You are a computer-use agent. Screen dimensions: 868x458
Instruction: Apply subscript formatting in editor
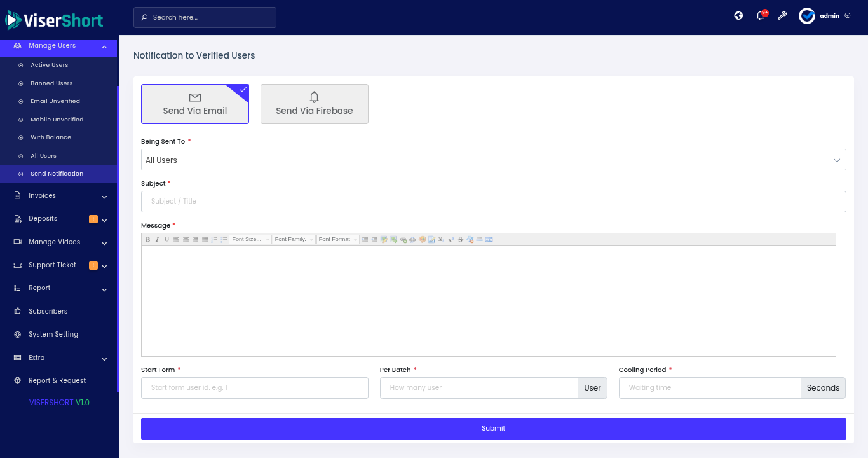(x=441, y=240)
